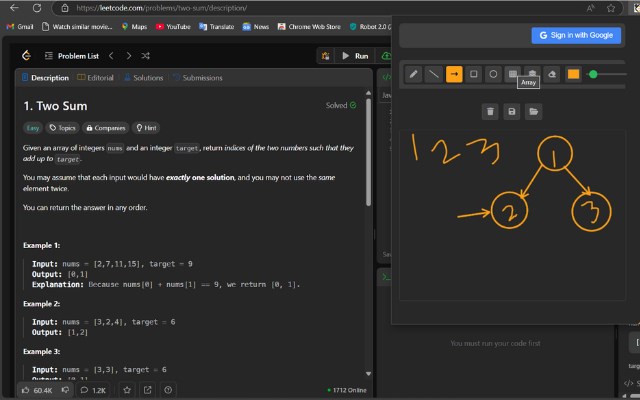The image size is (640, 400).
Task: Expand the Companies tag
Action: 106,128
